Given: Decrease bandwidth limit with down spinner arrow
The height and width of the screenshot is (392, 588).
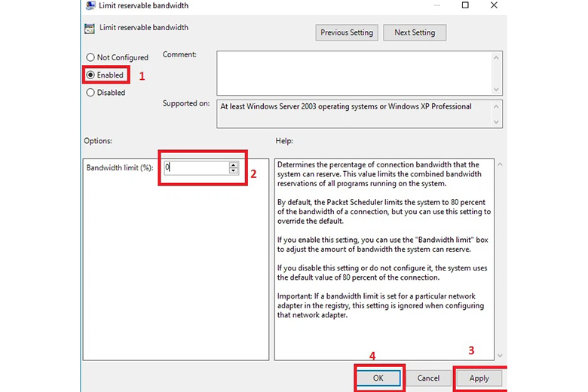Looking at the screenshot, I should pos(234,171).
